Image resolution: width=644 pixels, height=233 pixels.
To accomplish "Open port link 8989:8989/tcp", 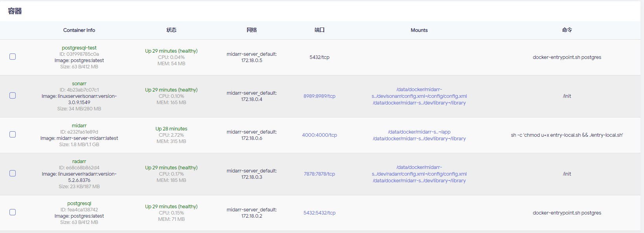I will pyautogui.click(x=319, y=96).
